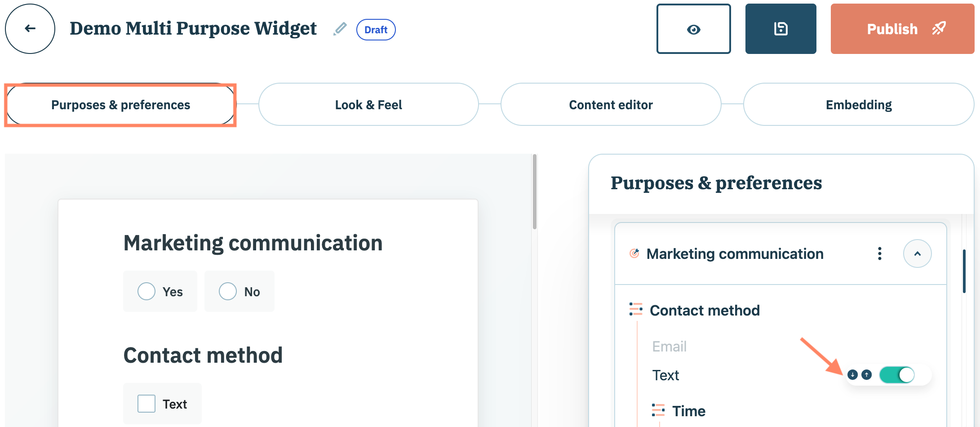Select the No radio button
Screen dimensions: 980x427
coord(228,291)
